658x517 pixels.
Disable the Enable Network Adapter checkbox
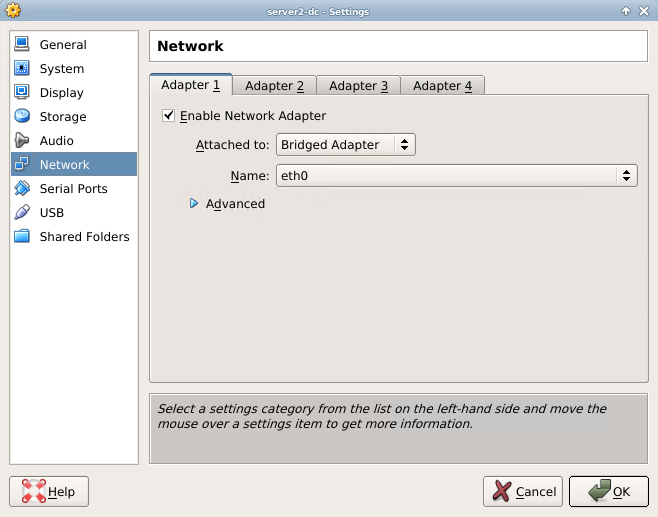point(168,115)
